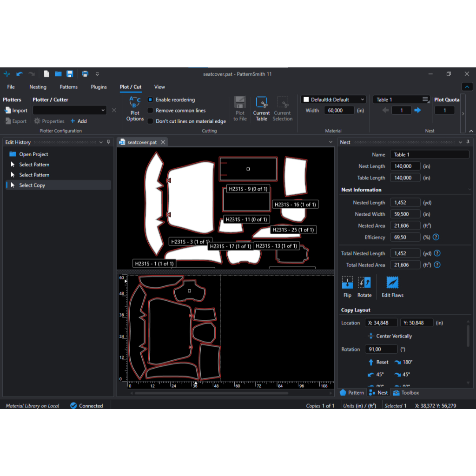Disable the Enable reordering checkbox
Screen dimensions: 476x476
click(x=150, y=100)
